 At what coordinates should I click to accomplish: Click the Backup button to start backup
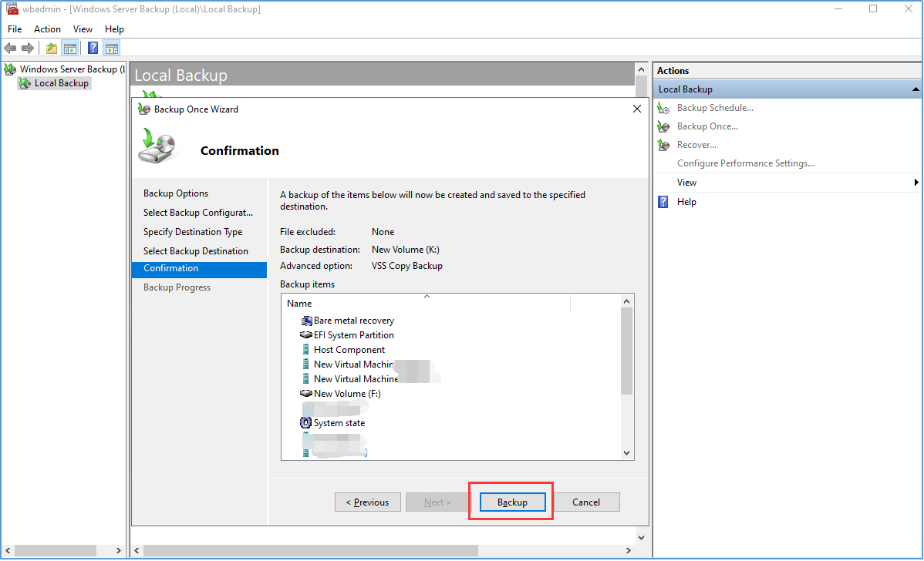click(512, 502)
